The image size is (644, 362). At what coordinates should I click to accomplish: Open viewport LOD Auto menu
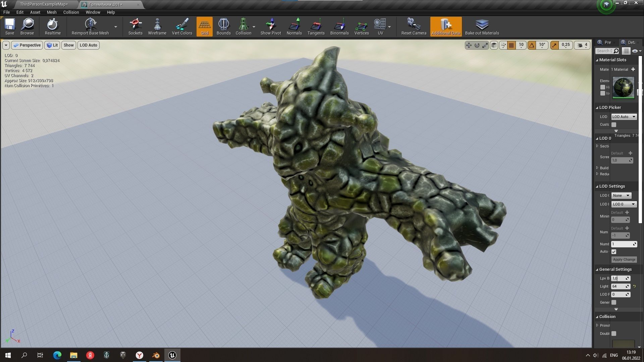[89, 45]
